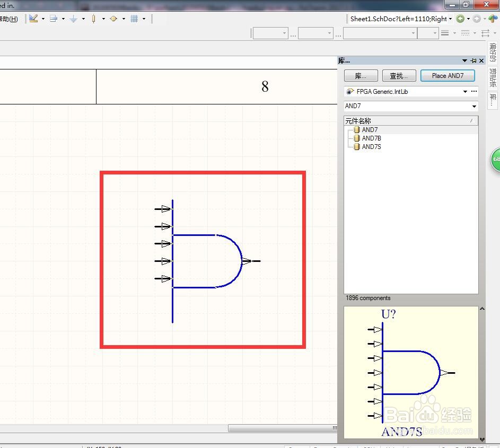Click the ellipsis next to library selector

(x=474, y=92)
